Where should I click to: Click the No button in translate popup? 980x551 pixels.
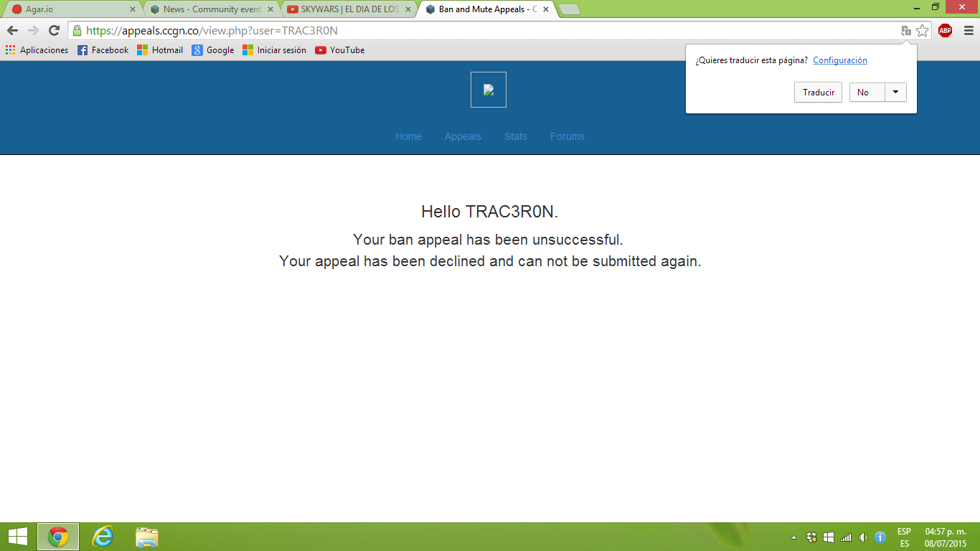click(867, 93)
